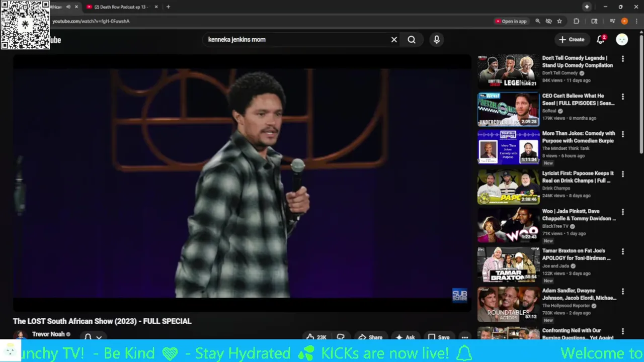Open the notifications bell with 2 badge
644x362 pixels.
(x=601, y=40)
